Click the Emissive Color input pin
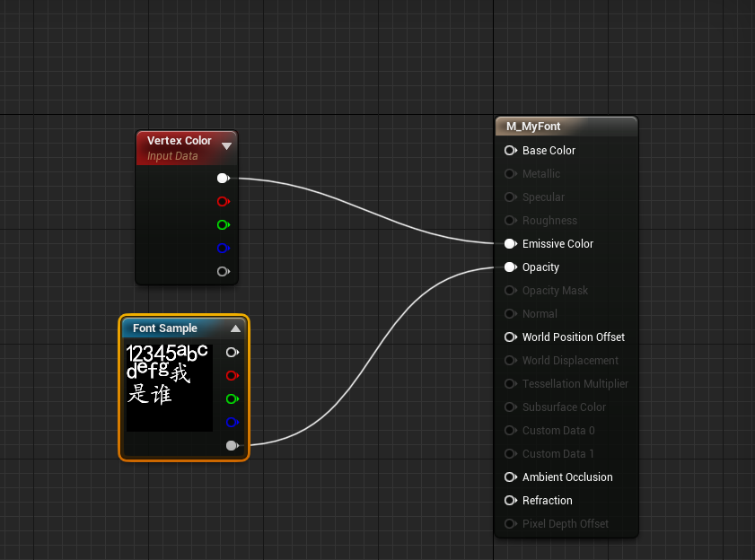Screen dimensions: 755x560 511,243
